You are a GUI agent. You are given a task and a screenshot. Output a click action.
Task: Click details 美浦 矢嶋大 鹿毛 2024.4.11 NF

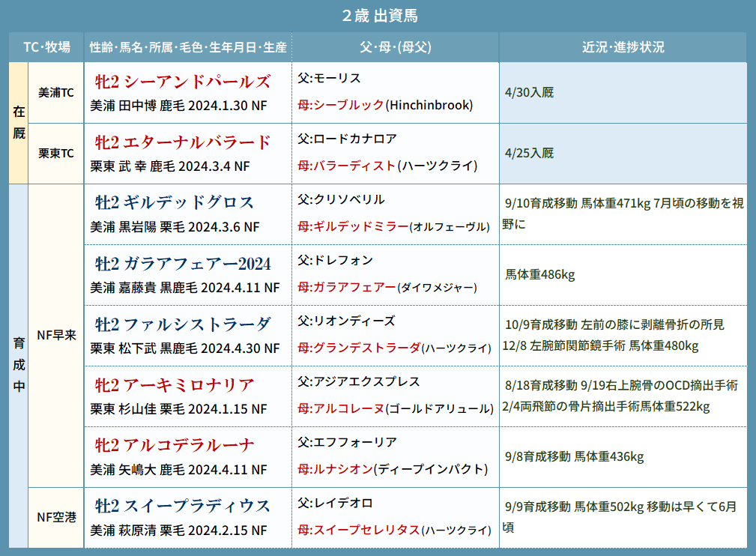178,470
